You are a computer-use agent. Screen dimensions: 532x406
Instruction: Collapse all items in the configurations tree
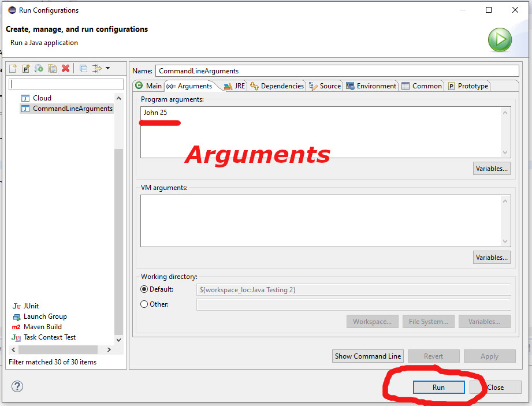pos(83,68)
